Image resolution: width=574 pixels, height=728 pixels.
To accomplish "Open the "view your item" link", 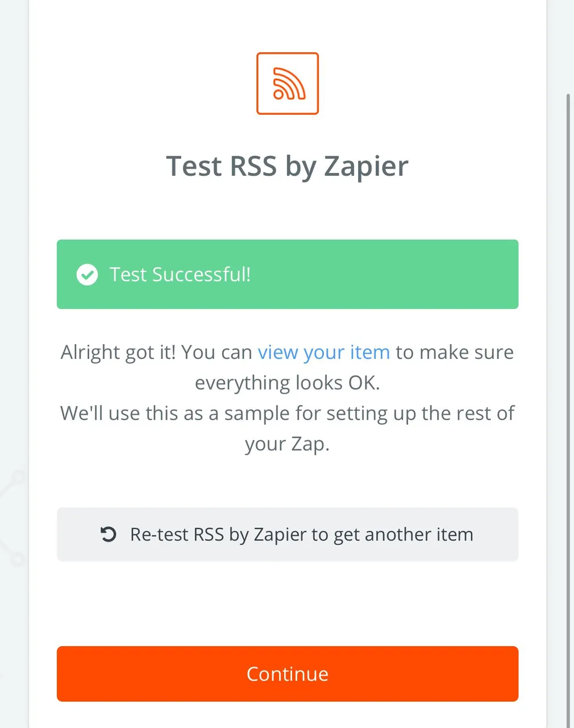I will pyautogui.click(x=324, y=352).
